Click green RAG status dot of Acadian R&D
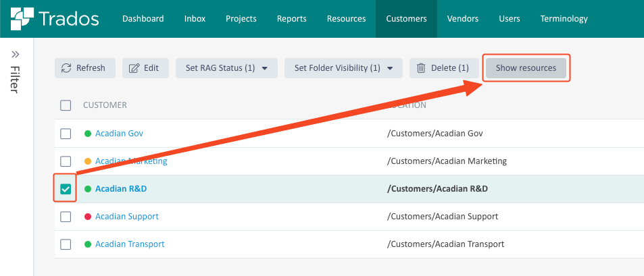644x276 pixels. point(87,189)
